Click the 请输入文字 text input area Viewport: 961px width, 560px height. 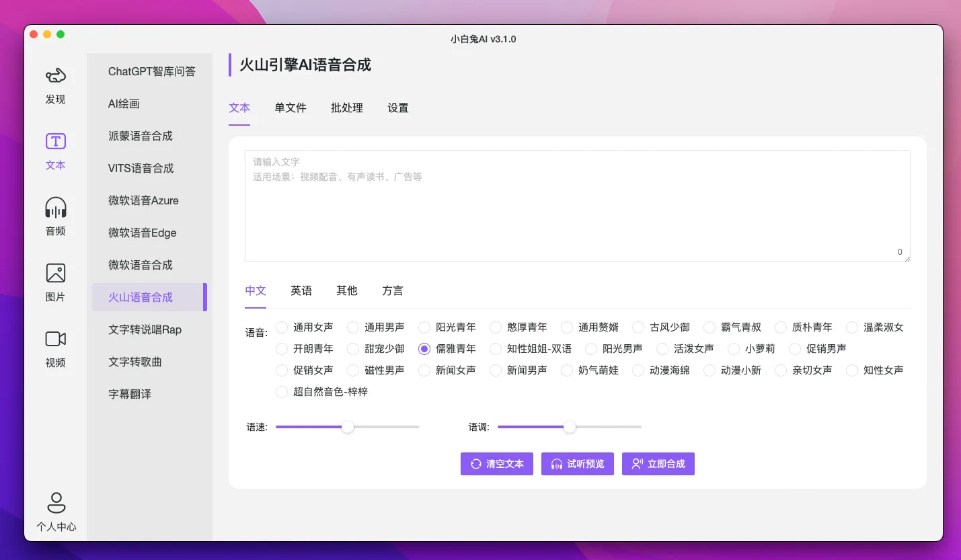578,206
